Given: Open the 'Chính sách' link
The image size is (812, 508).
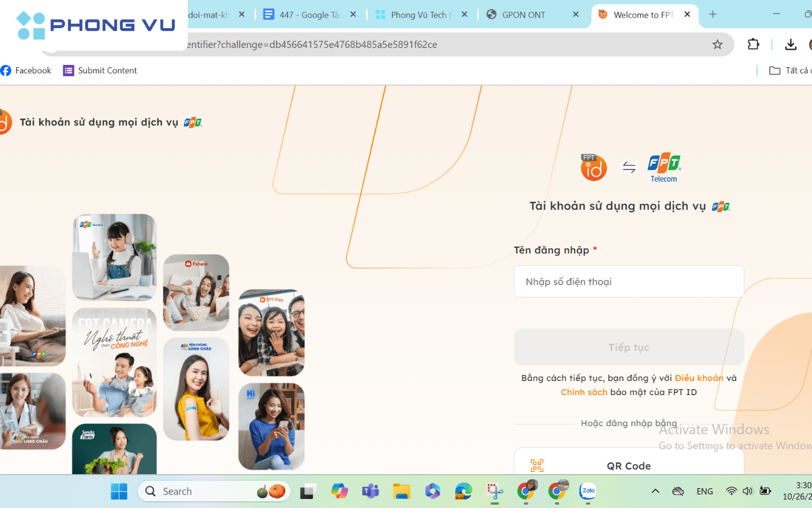Looking at the screenshot, I should (584, 392).
